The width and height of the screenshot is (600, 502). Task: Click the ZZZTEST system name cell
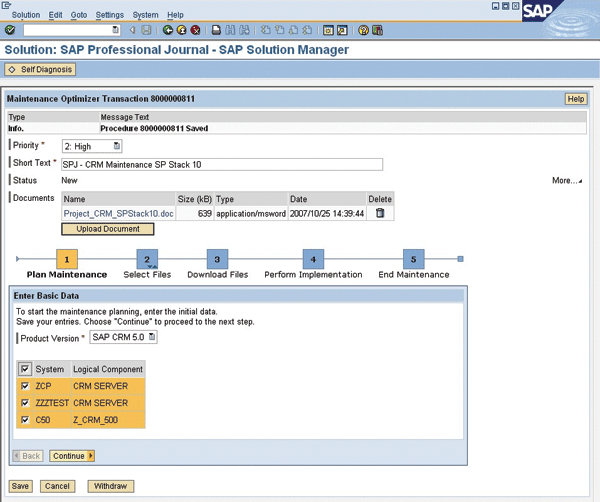point(52,403)
